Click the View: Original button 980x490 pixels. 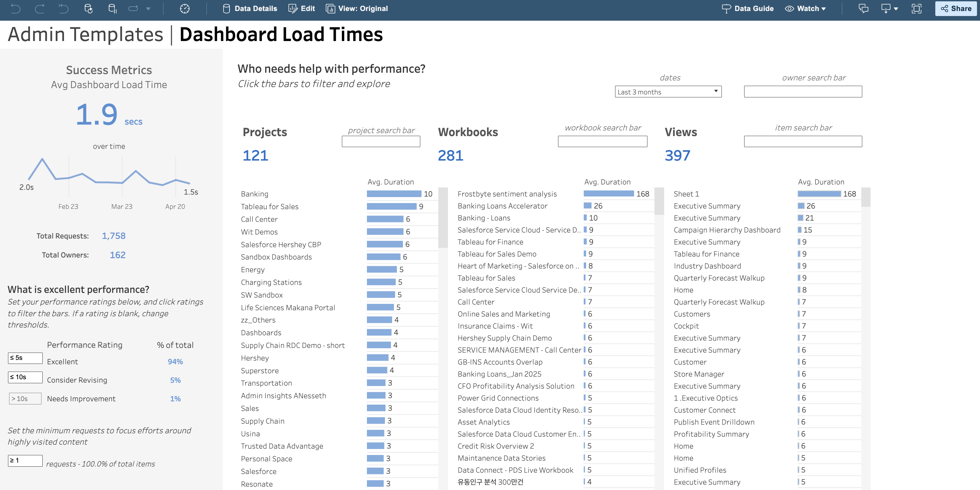(x=357, y=8)
